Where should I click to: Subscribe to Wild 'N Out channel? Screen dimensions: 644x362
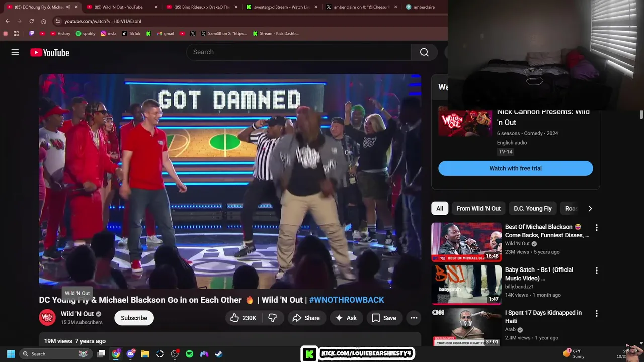(x=134, y=318)
